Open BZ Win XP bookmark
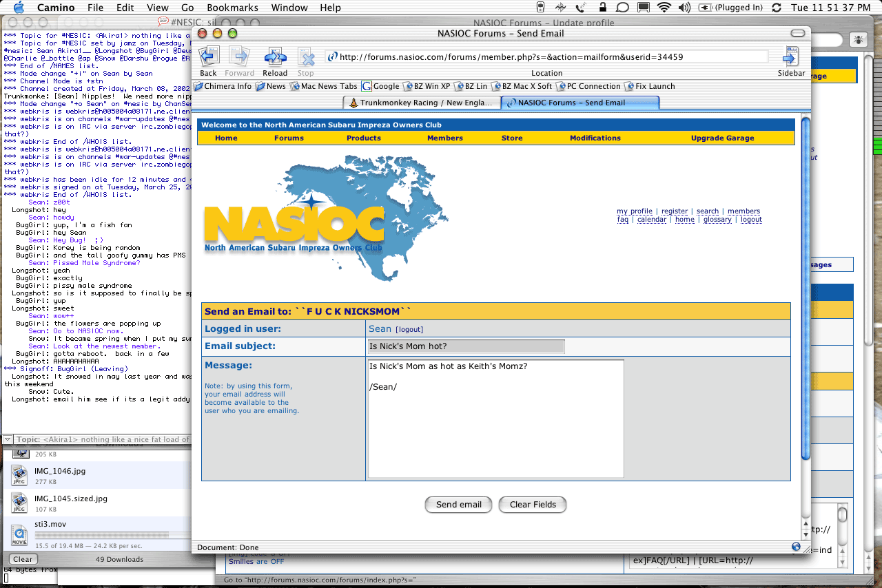Image resolution: width=882 pixels, height=588 pixels. pos(426,86)
